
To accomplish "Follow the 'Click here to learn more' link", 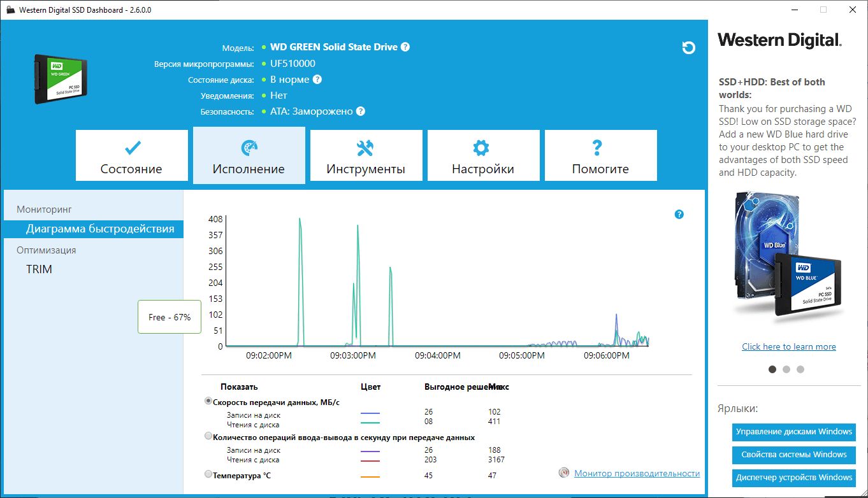I will (789, 346).
